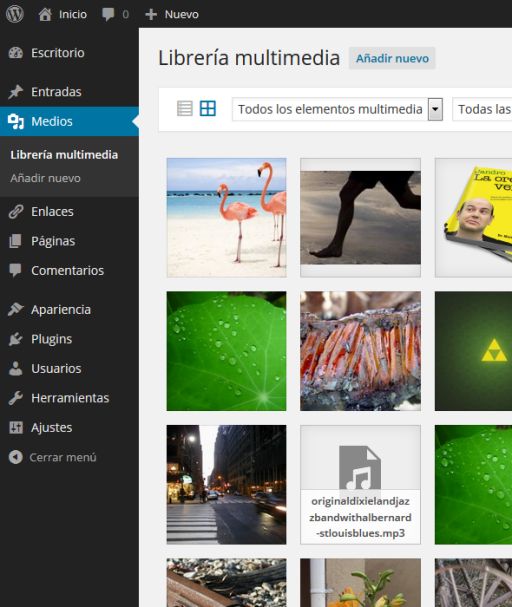Select the flamingos image thumbnail

point(226,218)
